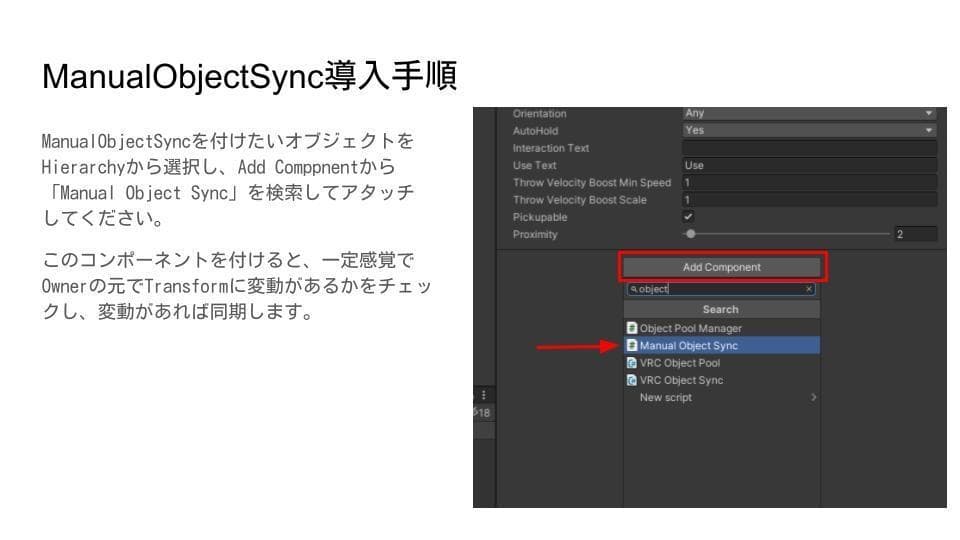This screenshot has width=960, height=540.
Task: Adjust the Proximity slider handle
Action: pos(691,234)
